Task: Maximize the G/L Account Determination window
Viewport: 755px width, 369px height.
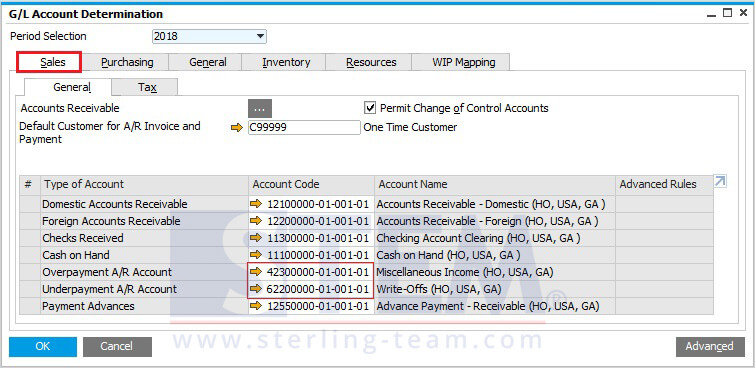Action: tap(728, 13)
